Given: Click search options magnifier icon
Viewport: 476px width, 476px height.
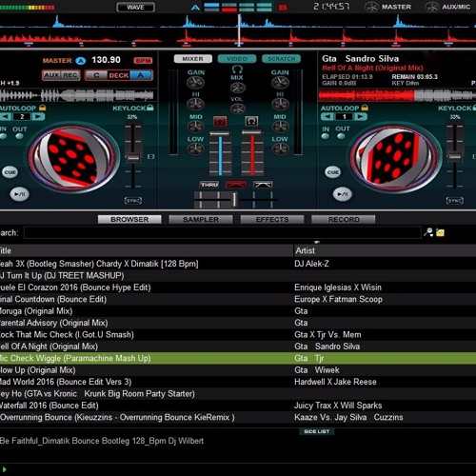Looking at the screenshot, I should pyautogui.click(x=428, y=232).
